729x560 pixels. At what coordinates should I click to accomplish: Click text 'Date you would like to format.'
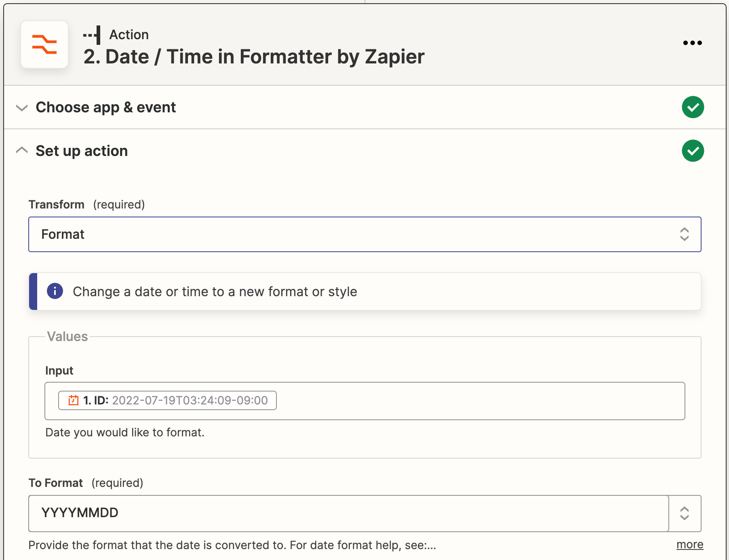[125, 432]
